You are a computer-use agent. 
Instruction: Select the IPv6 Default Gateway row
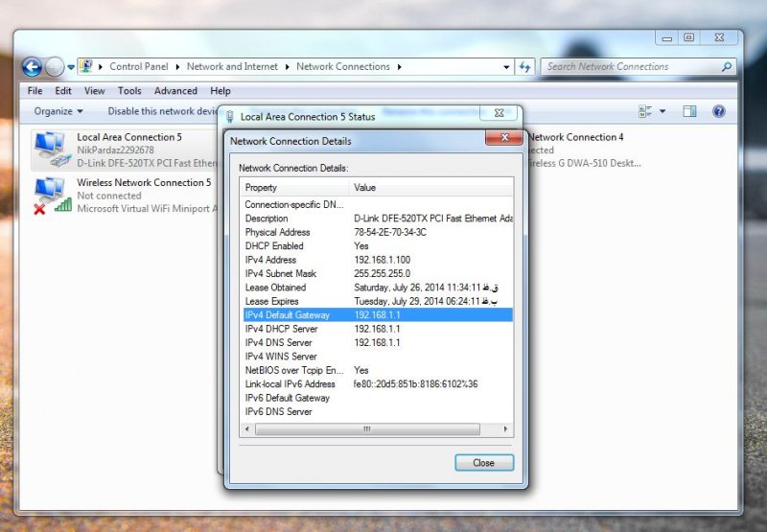tap(378, 398)
